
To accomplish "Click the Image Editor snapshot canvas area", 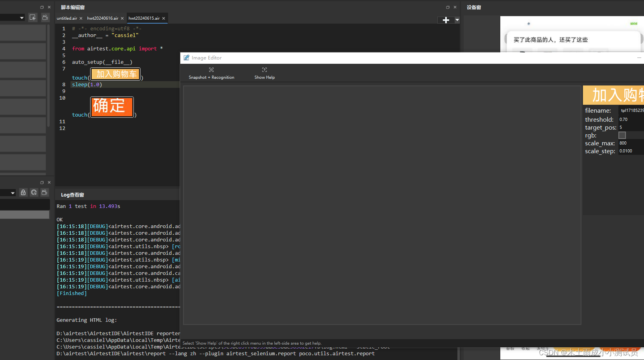I will click(x=382, y=205).
